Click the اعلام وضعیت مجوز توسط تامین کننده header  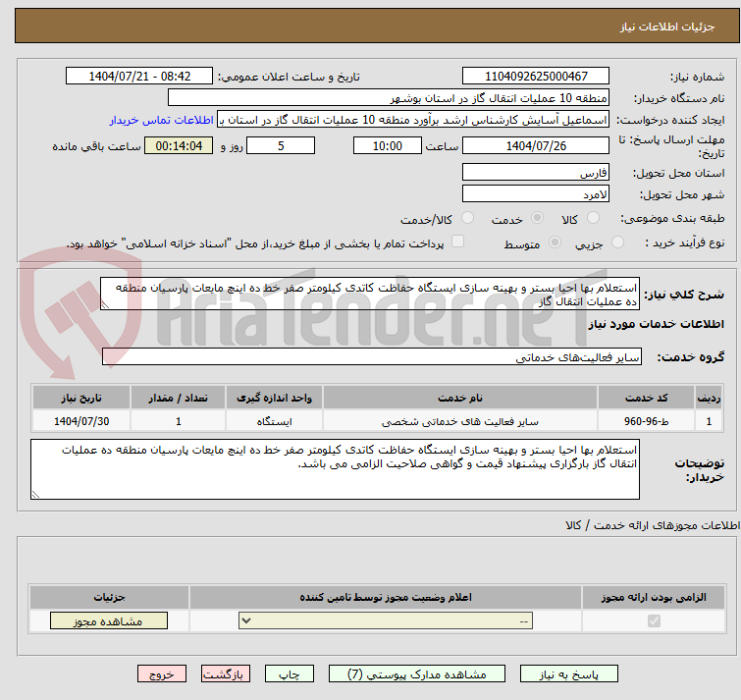pyautogui.click(x=386, y=598)
